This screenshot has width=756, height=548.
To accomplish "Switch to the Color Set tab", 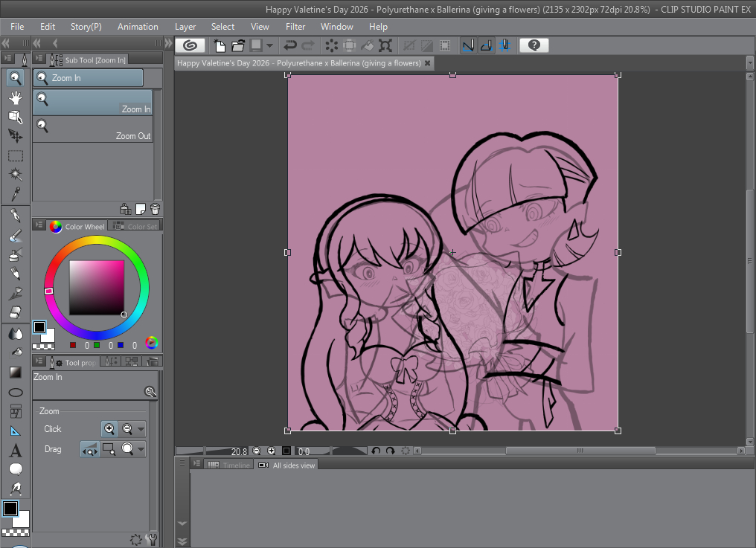I will (x=141, y=227).
